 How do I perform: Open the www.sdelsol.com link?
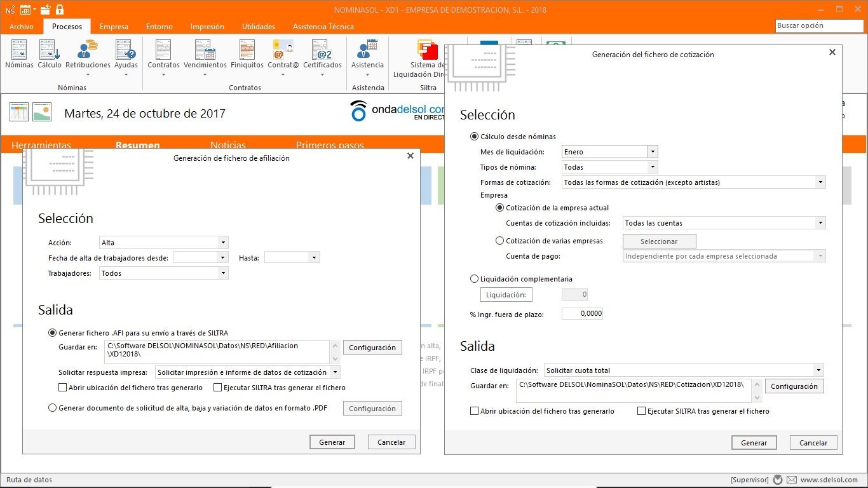(x=829, y=480)
